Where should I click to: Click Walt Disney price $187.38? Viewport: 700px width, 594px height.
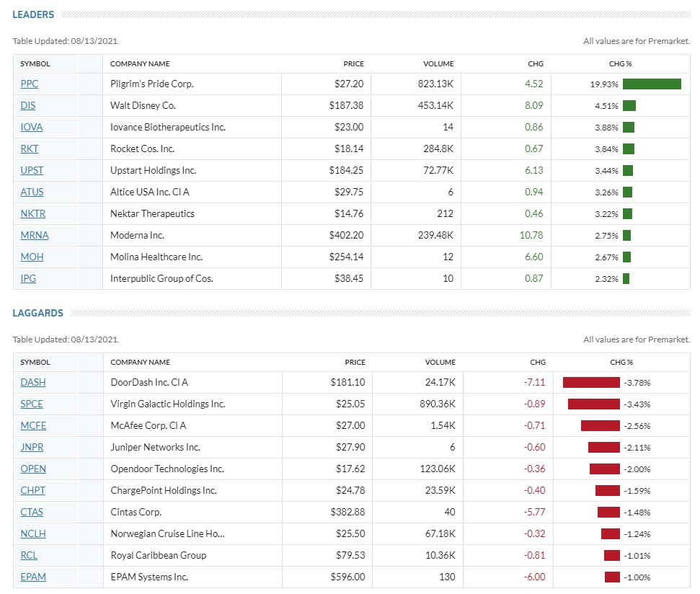[347, 105]
